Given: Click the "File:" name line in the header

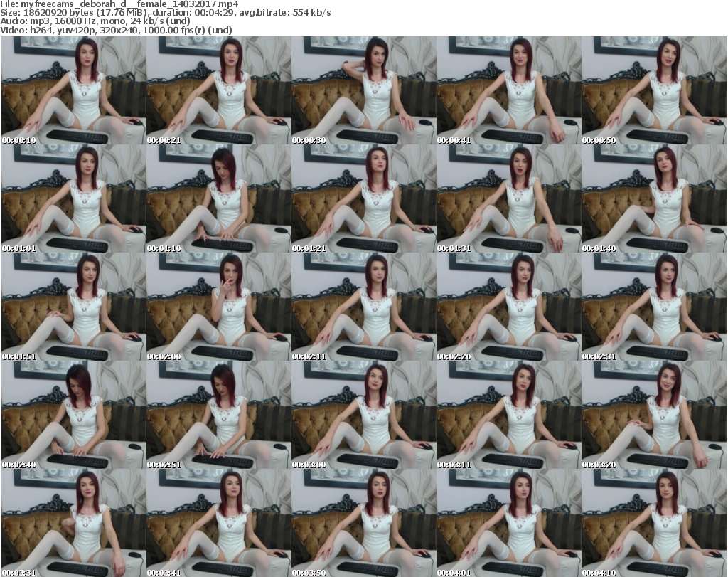Looking at the screenshot, I should pyautogui.click(x=119, y=5).
